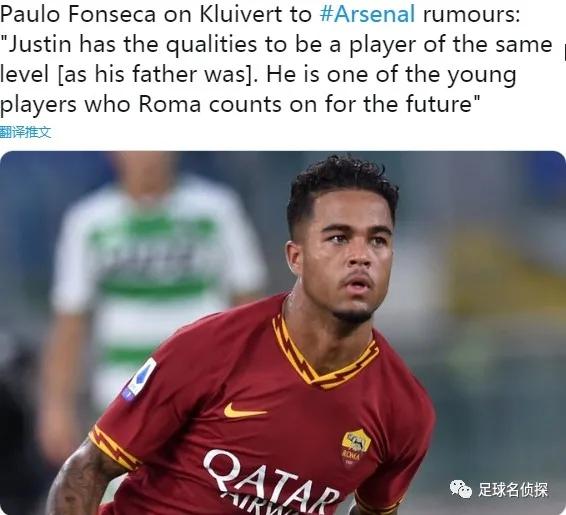This screenshot has height=515, width=566.
Task: Click the AS Roma crest badge
Action: [x=356, y=448]
